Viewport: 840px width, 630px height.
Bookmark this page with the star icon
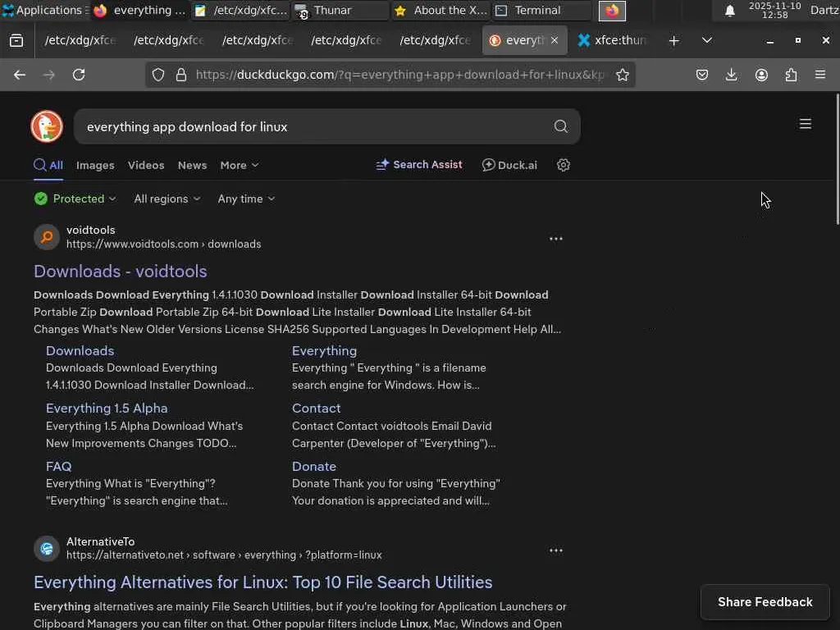(x=623, y=75)
